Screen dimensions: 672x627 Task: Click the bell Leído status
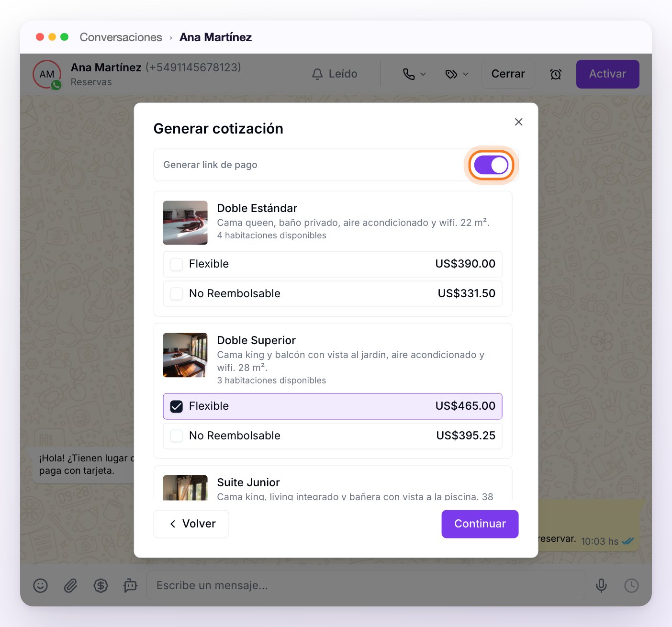[x=335, y=74]
